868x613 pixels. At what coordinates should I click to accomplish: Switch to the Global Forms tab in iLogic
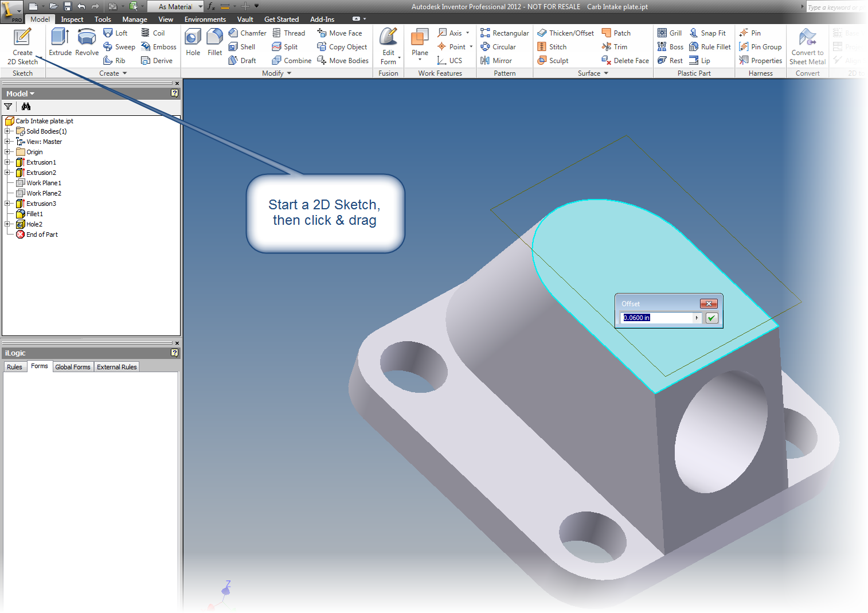pyautogui.click(x=73, y=366)
